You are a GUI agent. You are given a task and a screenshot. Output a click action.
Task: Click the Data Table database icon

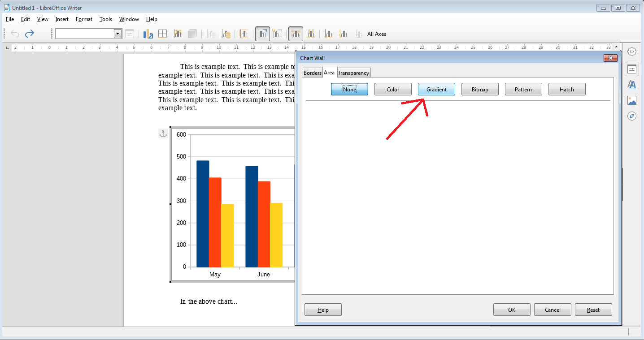point(226,34)
